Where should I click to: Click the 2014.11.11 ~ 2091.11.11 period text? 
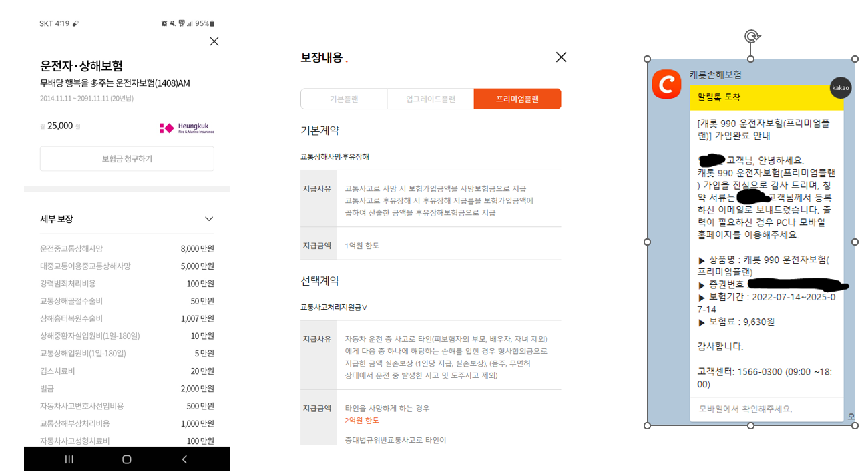[87, 99]
